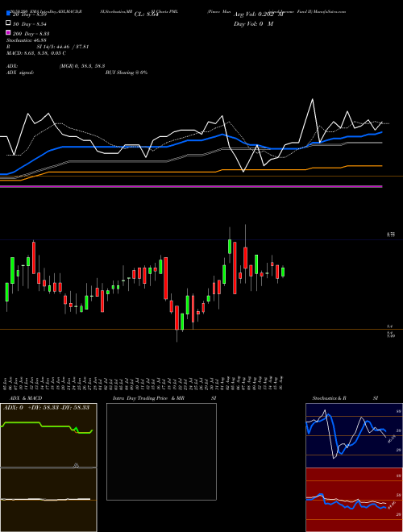
Task: Click the empty intraday trading price chart
Action: pyautogui.click(x=161, y=451)
